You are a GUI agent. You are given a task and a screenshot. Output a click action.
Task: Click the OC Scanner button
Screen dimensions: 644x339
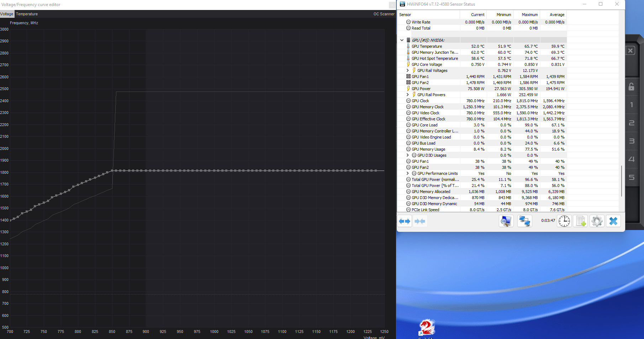coord(384,14)
